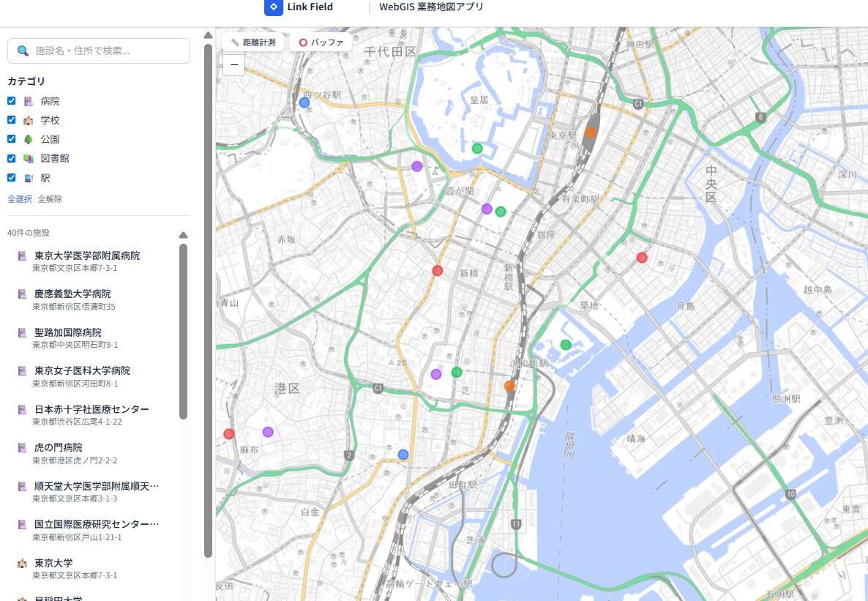Image resolution: width=868 pixels, height=601 pixels.
Task: Click the up arrow of the sidebar scrollbar
Action: pyautogui.click(x=208, y=35)
